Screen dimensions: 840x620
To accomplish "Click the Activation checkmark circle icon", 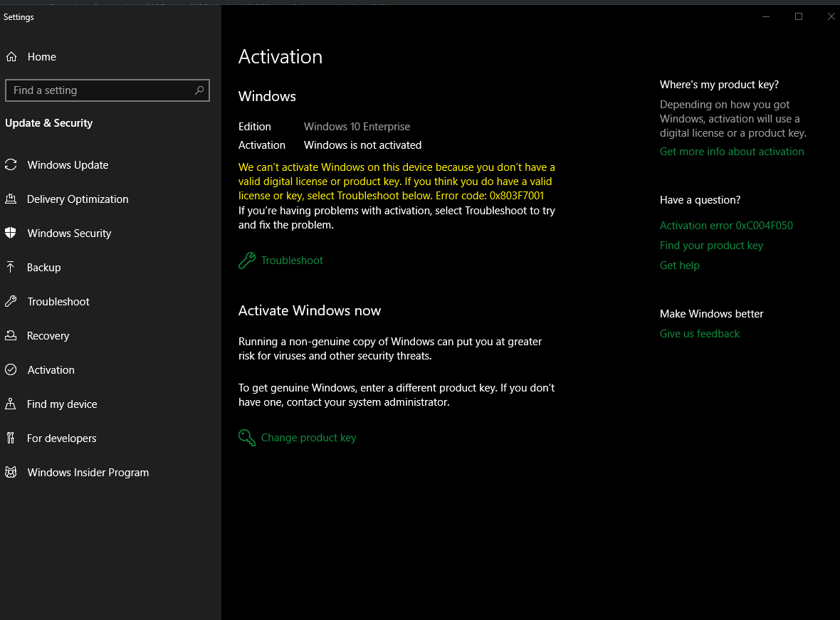I will pos(11,369).
